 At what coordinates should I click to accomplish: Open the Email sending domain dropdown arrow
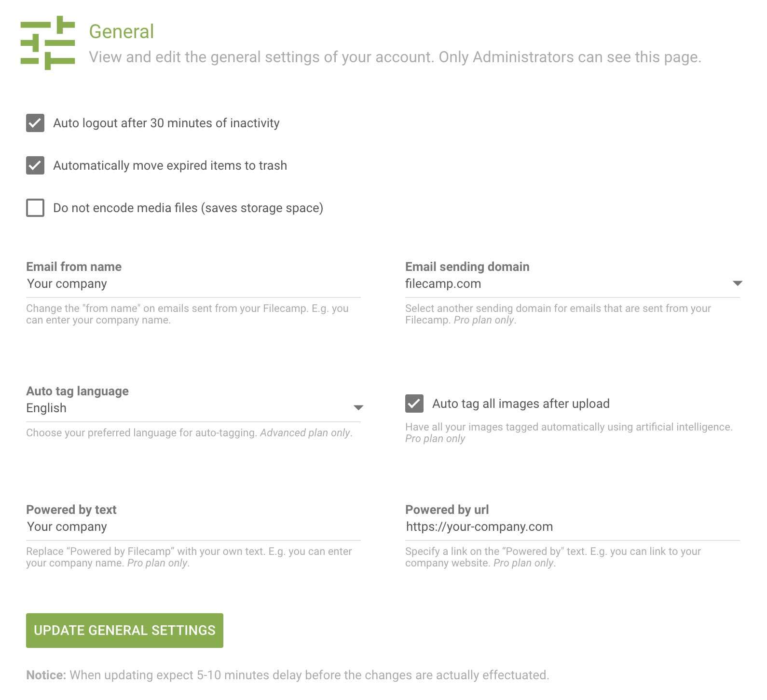pos(737,283)
